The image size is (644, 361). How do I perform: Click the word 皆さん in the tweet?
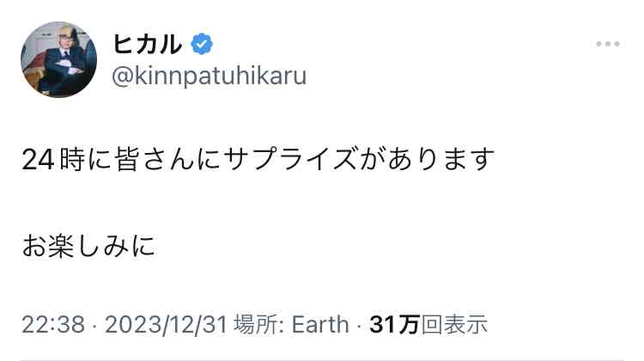pyautogui.click(x=155, y=160)
